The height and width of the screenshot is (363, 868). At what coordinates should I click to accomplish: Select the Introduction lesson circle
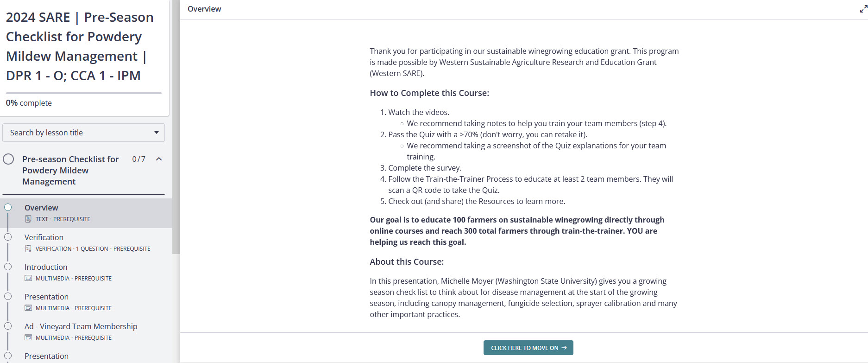pos(8,267)
